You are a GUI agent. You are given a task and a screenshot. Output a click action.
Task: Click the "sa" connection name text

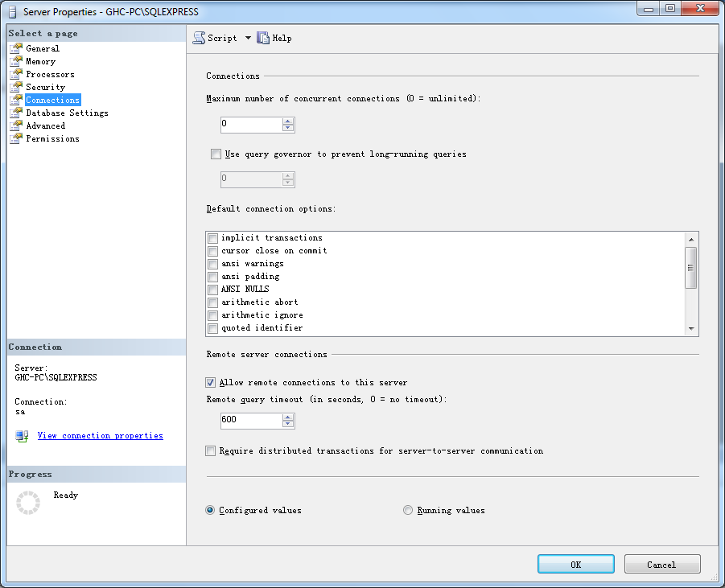click(x=20, y=411)
